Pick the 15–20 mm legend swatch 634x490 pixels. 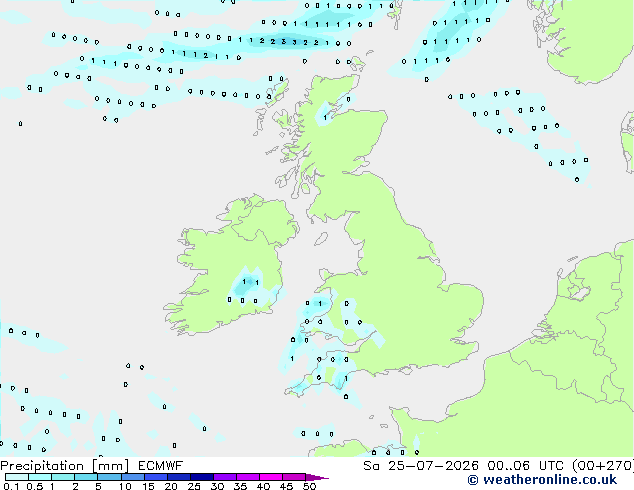[x=156, y=477]
